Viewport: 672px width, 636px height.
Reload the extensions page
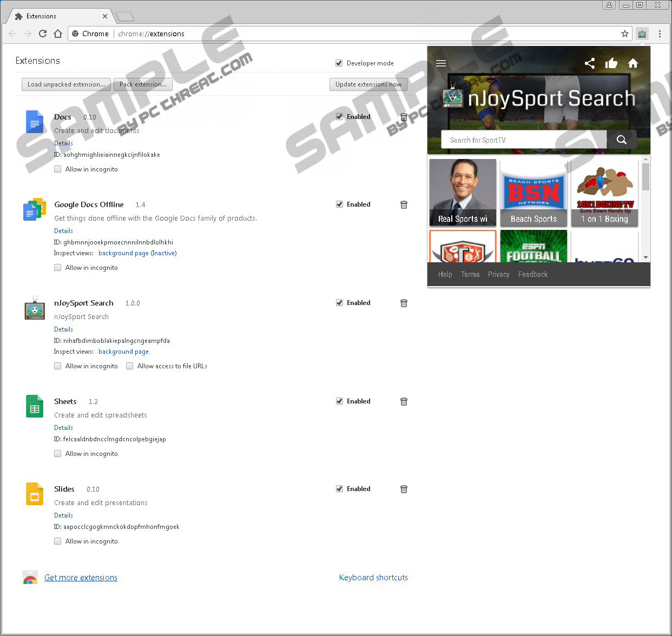click(43, 34)
